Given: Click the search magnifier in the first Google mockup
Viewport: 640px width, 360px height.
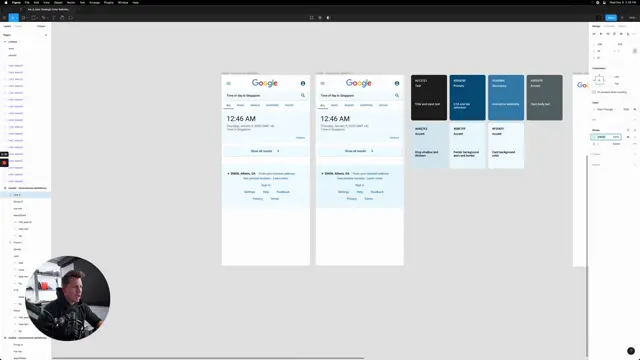Looking at the screenshot, I should click(303, 95).
